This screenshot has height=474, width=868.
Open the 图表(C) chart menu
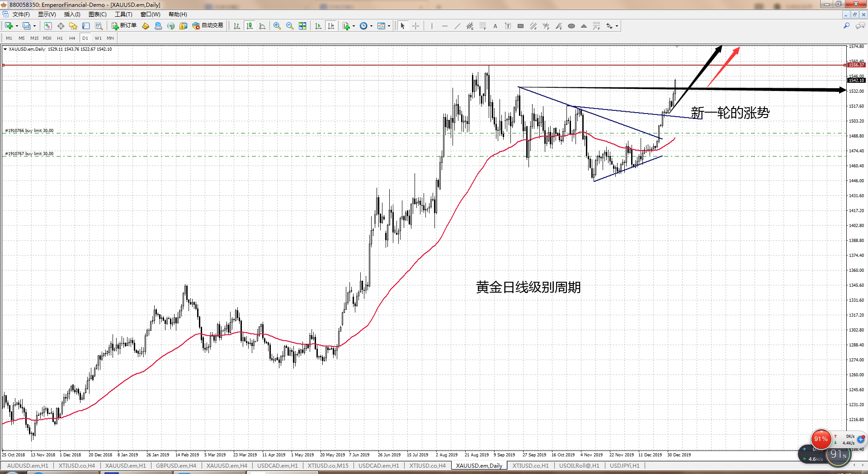click(97, 14)
